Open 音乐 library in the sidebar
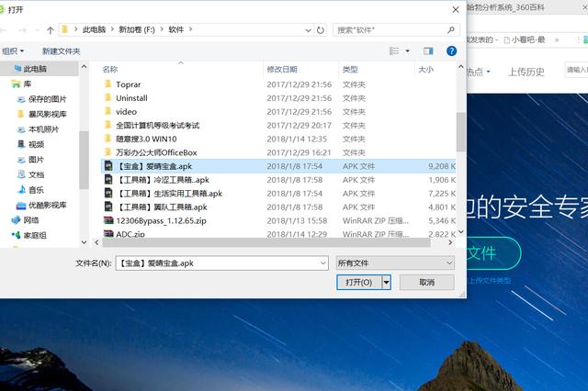Image resolution: width=588 pixels, height=391 pixels. [30, 190]
